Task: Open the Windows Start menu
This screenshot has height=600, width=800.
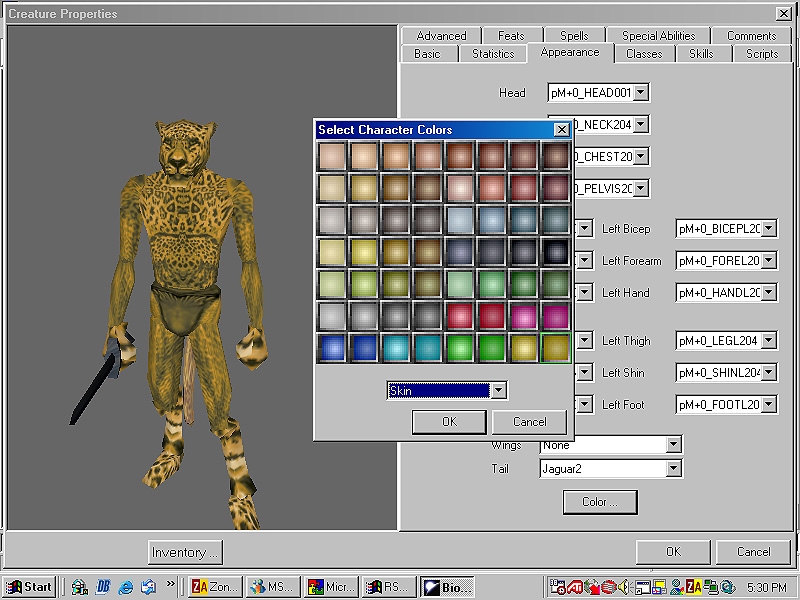Action: tap(29, 587)
